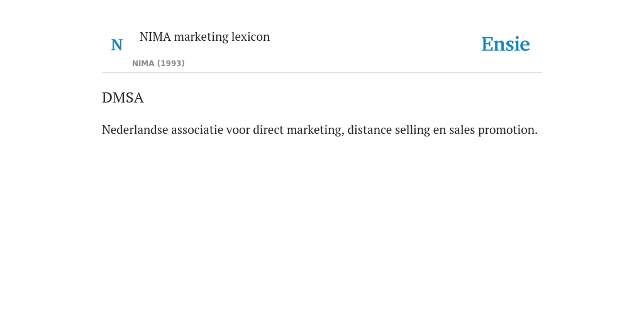Screen dimensions: 644x322
Task: Click the DMSA definition paragraph
Action: pos(319,130)
